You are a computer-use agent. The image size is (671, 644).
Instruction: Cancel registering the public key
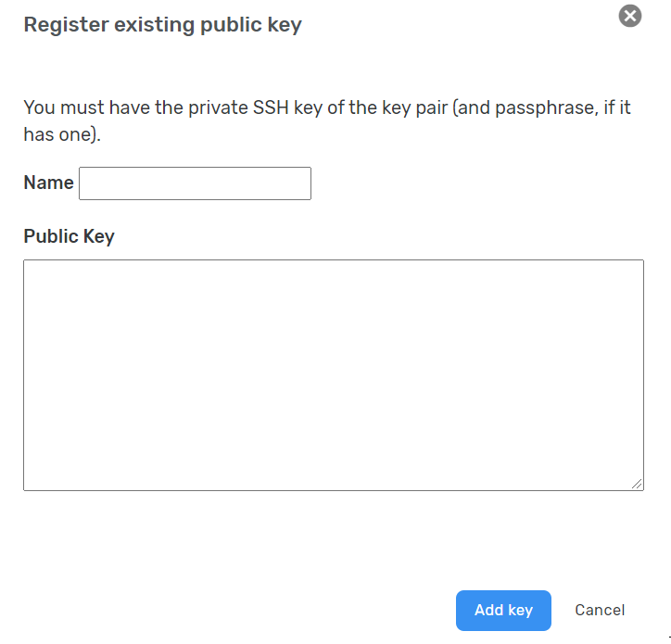[600, 611]
